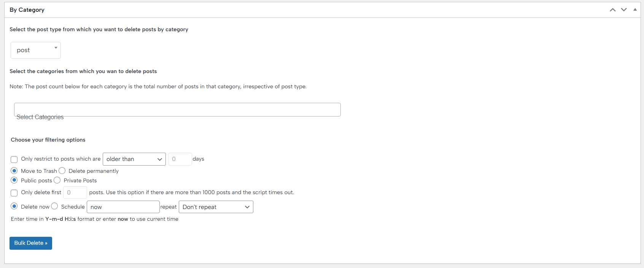Viewport: 644px width, 268px height.
Task: Open the "older than" dropdown
Action: 134,159
